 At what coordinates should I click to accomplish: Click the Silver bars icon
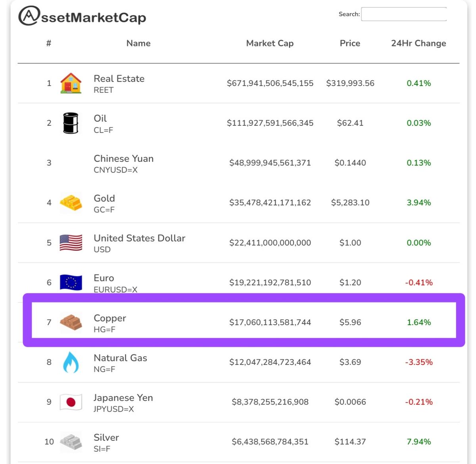click(x=71, y=441)
